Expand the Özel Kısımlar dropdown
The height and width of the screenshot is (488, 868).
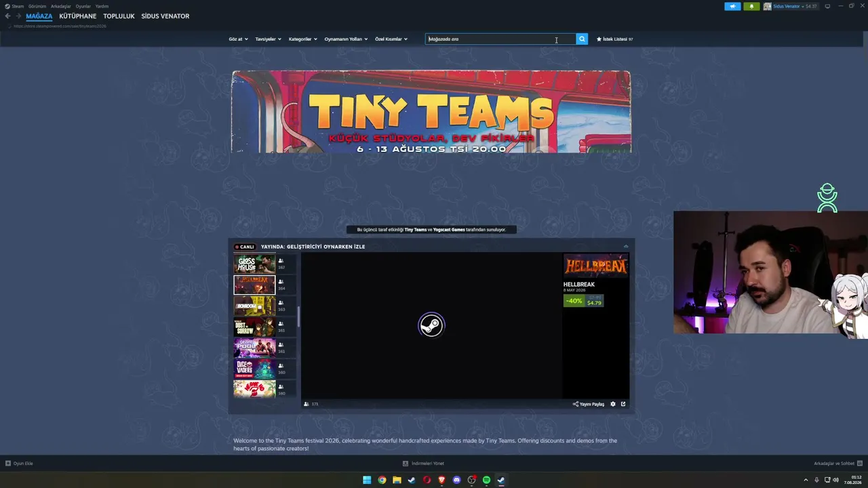391,39
